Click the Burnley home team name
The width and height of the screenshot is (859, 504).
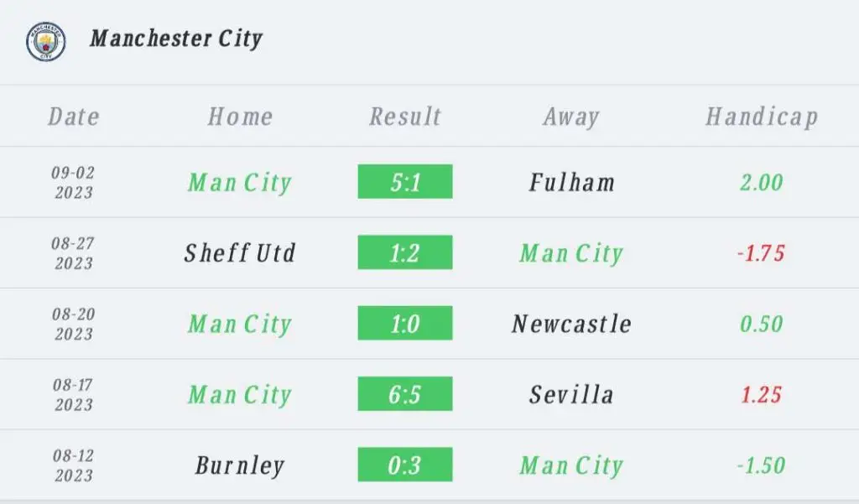pyautogui.click(x=240, y=466)
